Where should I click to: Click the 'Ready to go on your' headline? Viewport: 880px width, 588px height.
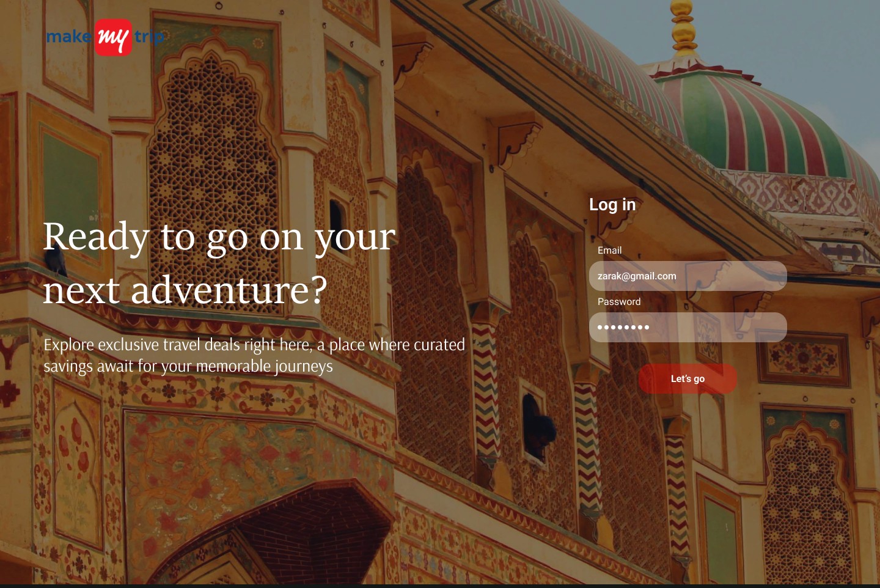[x=219, y=237]
